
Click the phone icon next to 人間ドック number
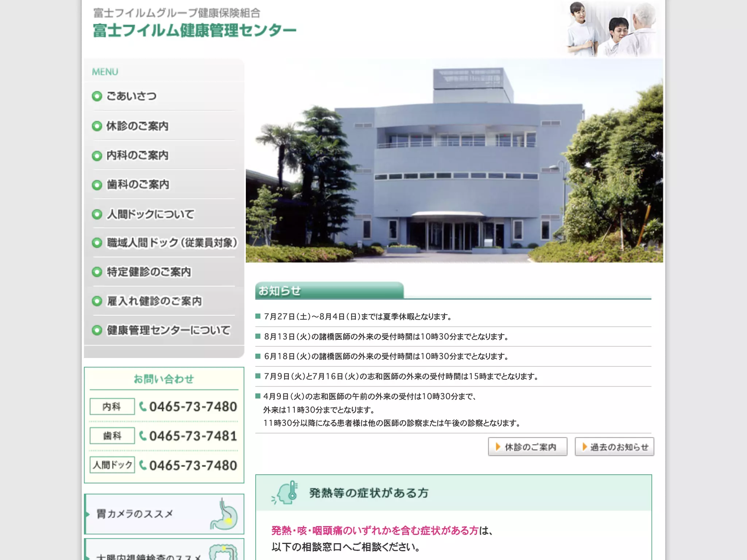click(143, 465)
